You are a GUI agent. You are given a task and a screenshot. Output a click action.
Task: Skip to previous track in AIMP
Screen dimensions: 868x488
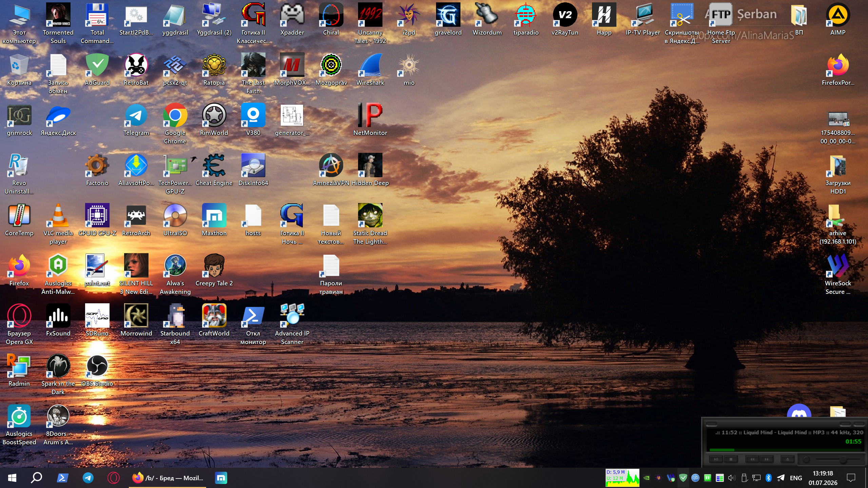point(752,460)
